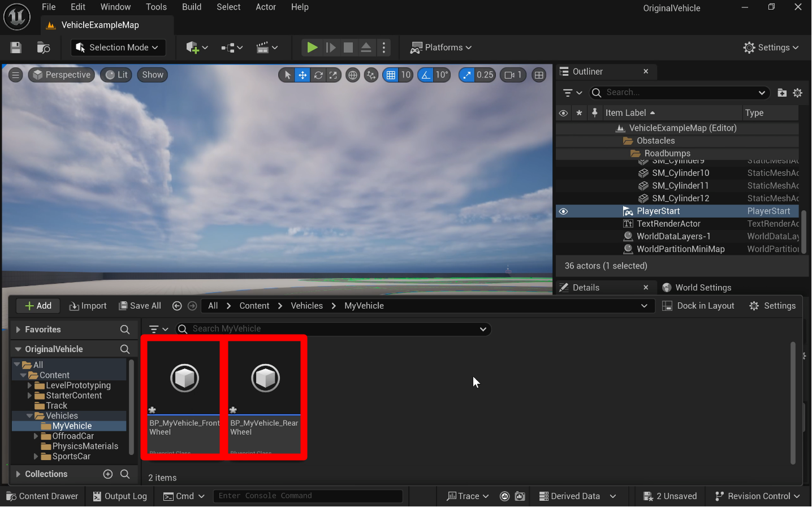Open the Lit view mode menu
The image size is (812, 507).
116,75
